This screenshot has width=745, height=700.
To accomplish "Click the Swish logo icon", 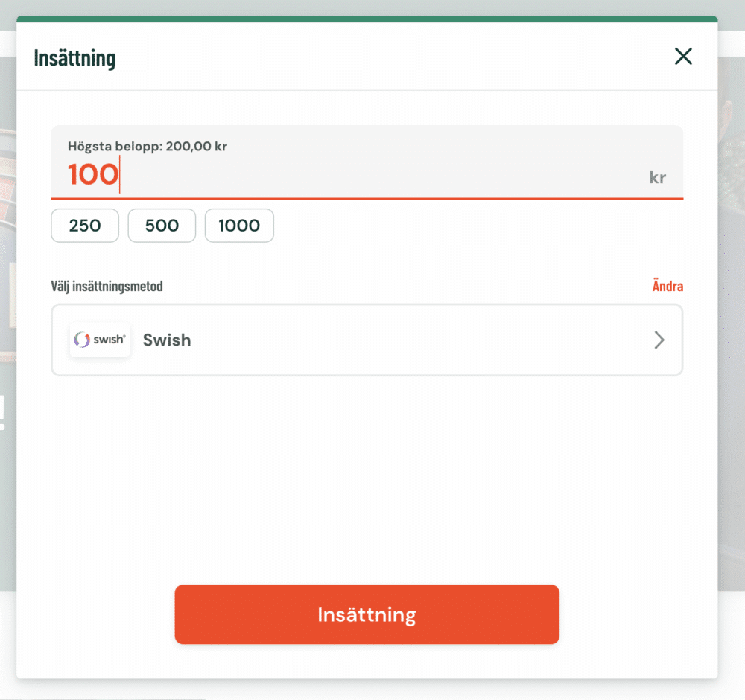I will (100, 340).
